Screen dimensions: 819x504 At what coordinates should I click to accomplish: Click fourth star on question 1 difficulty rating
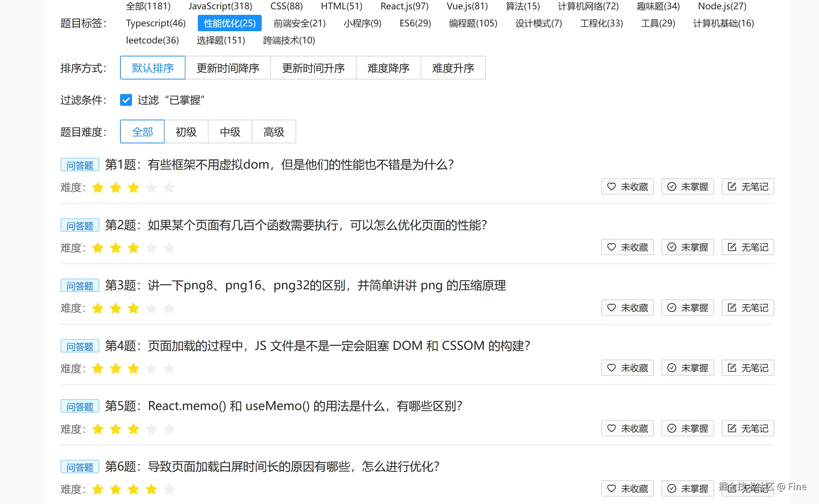click(151, 188)
